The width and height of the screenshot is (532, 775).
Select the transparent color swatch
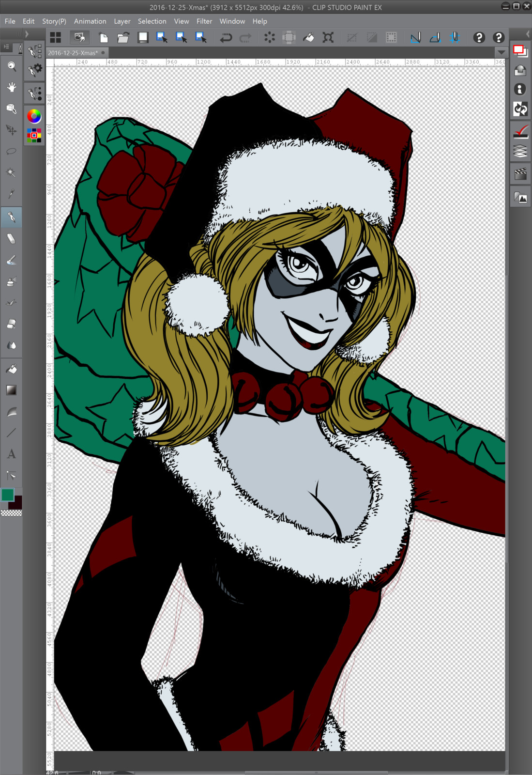click(x=11, y=513)
